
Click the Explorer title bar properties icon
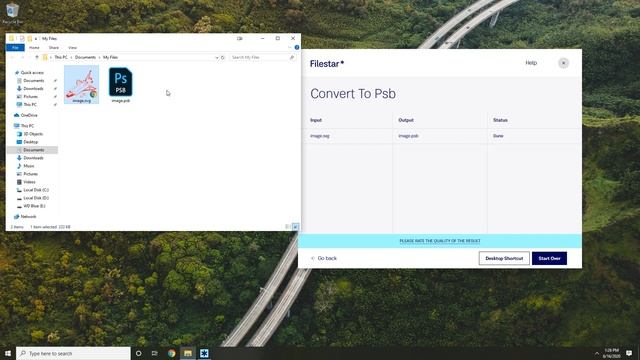pos(22,38)
